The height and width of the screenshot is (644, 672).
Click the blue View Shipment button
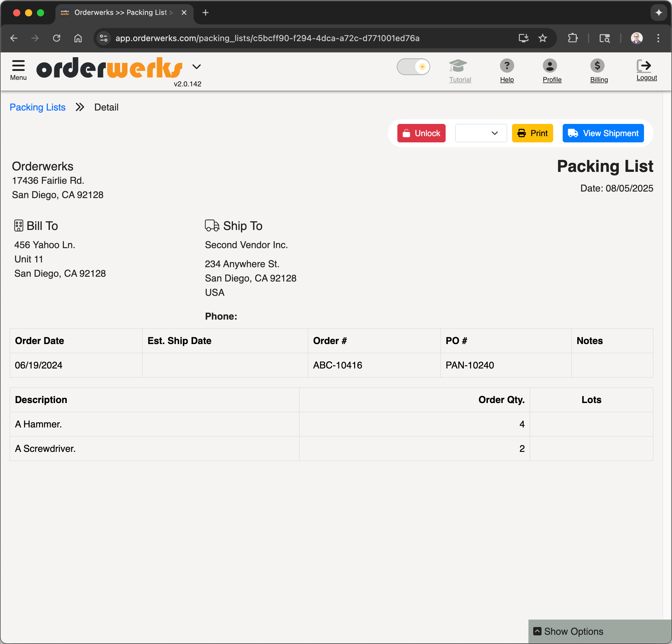603,133
